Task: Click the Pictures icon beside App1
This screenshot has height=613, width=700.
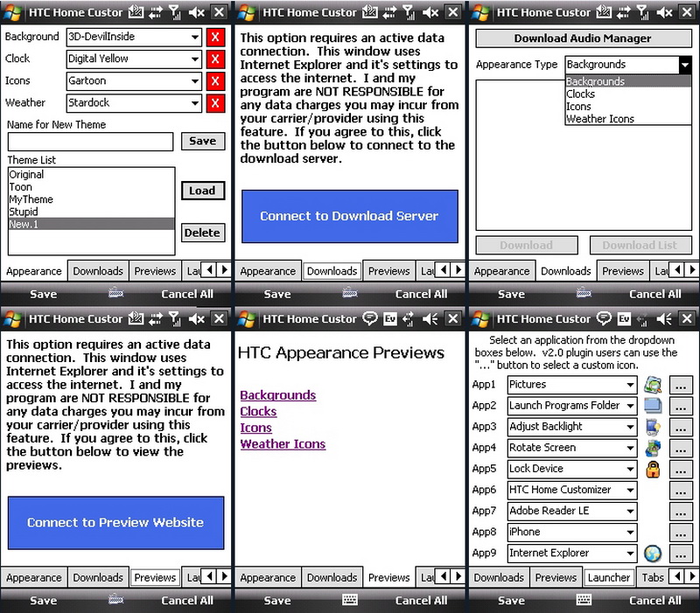Action: (653, 385)
